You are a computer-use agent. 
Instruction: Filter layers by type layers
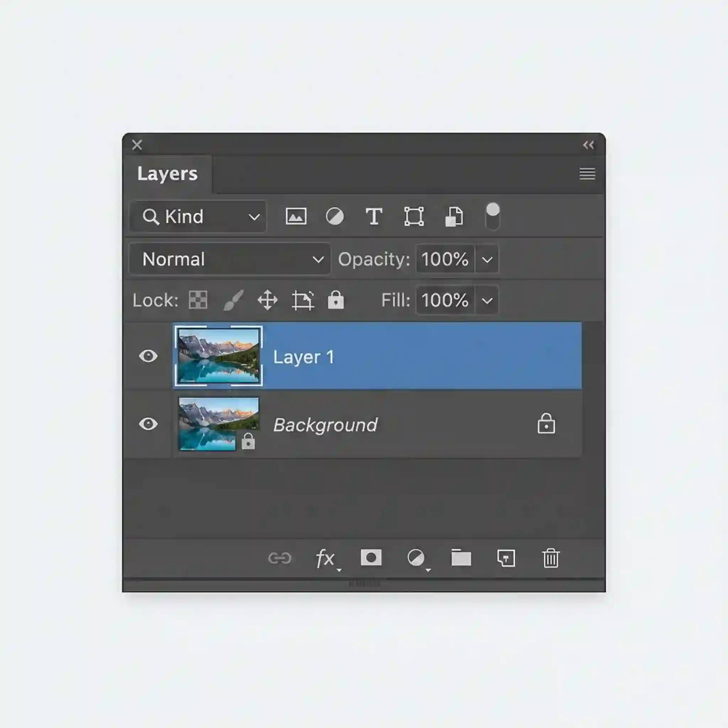tap(375, 216)
